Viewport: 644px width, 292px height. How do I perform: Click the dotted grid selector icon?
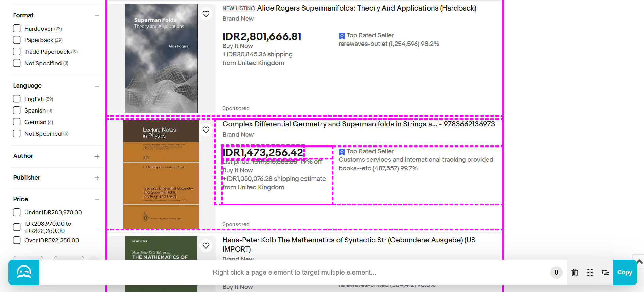click(x=590, y=272)
